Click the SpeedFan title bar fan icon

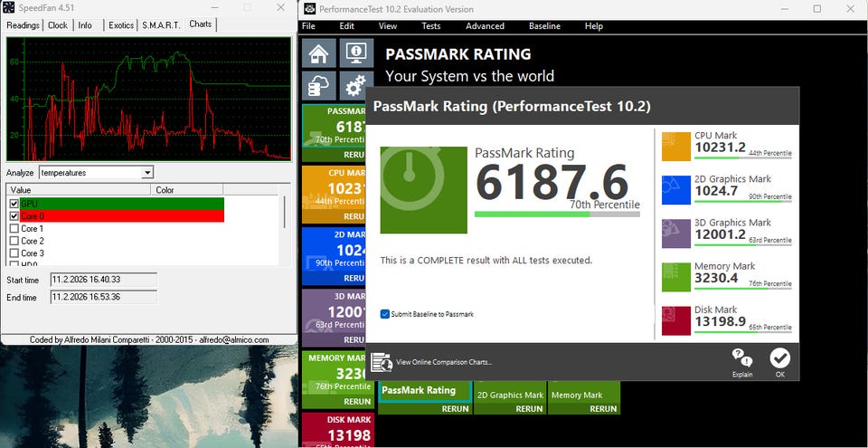9,8
